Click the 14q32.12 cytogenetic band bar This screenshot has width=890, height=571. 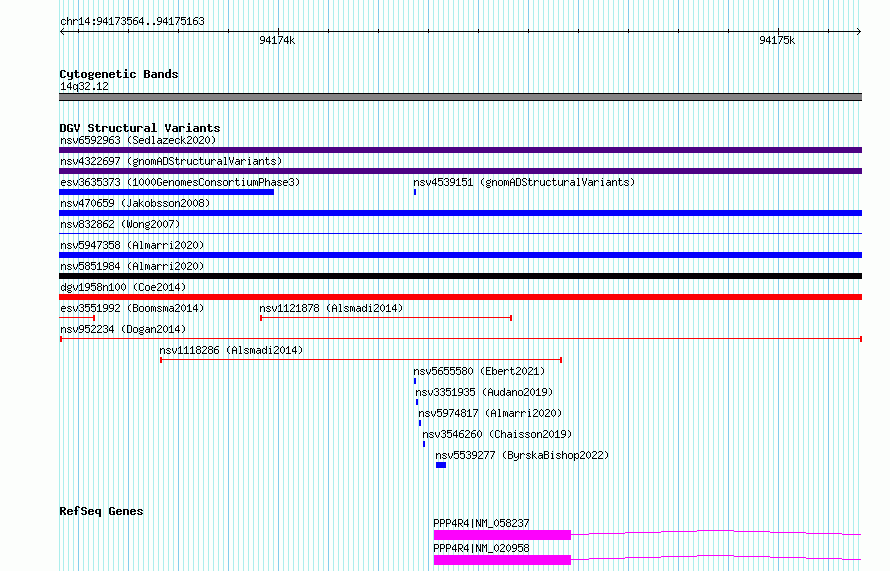pos(460,97)
